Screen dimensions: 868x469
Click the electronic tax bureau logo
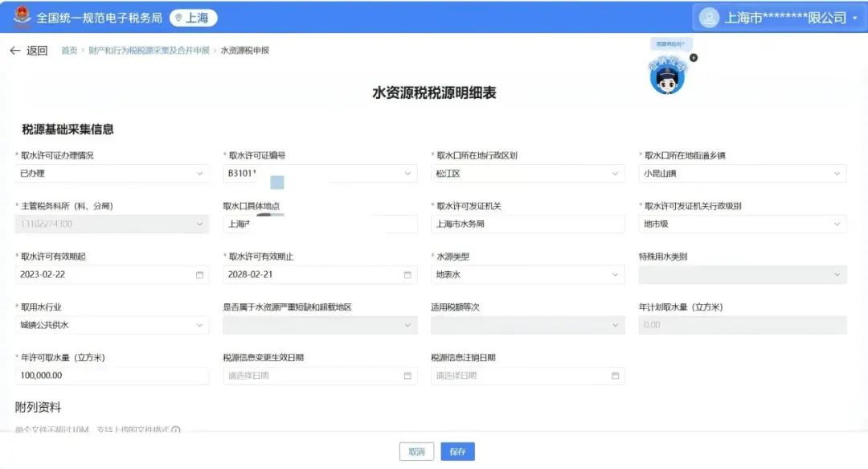point(21,17)
